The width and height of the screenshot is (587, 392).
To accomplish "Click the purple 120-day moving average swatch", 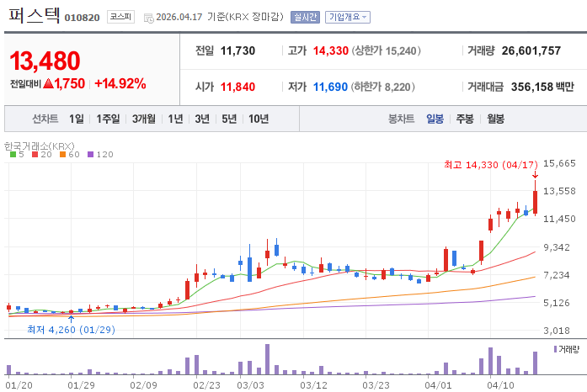I will [90, 155].
